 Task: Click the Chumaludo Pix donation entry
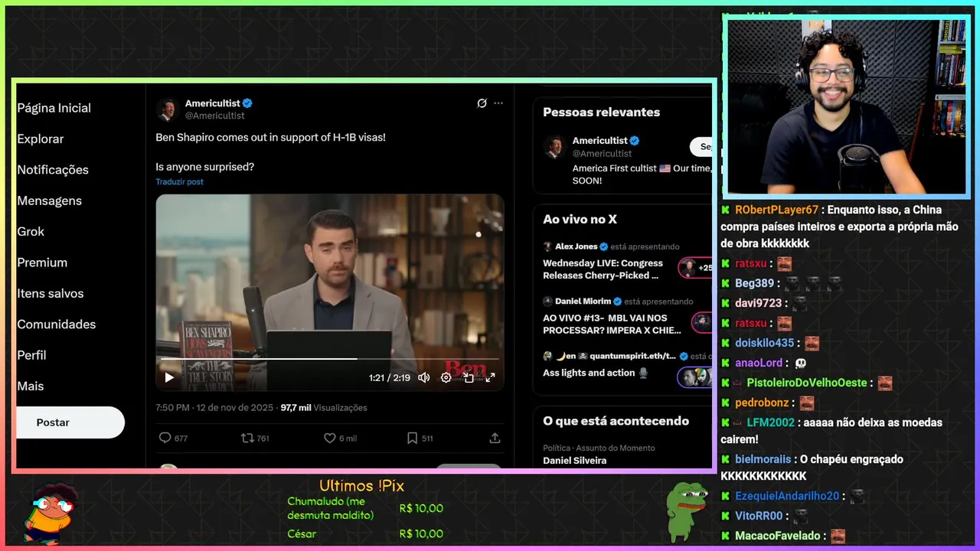(x=364, y=508)
